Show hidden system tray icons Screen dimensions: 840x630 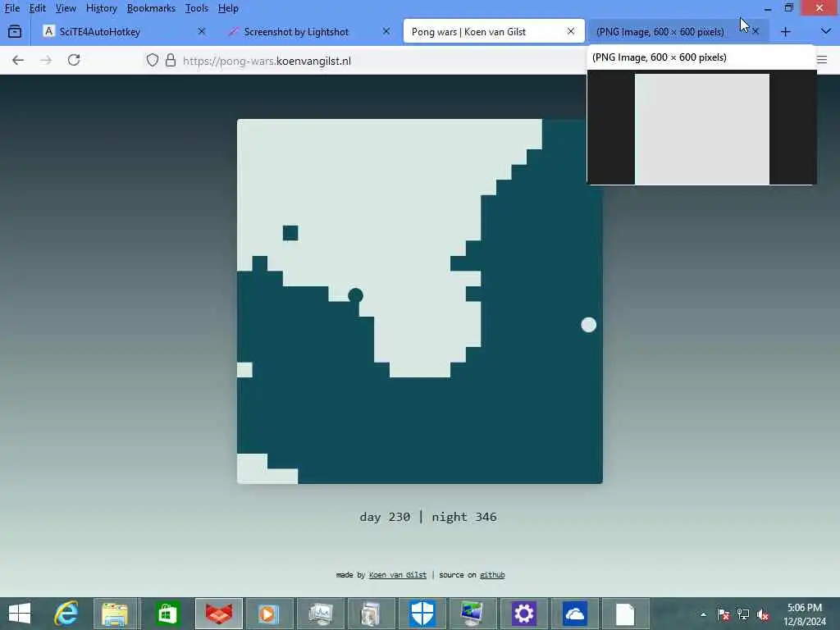coord(703,614)
